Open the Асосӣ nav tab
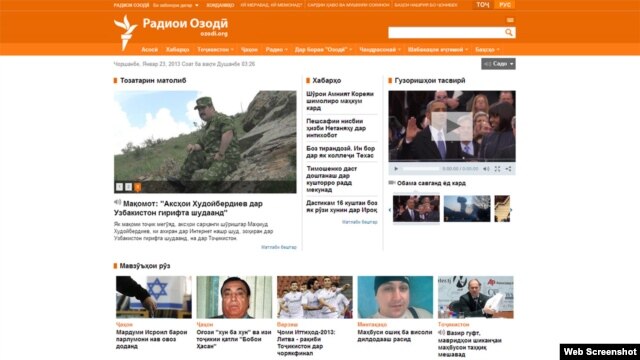The image size is (640, 360). point(149,49)
